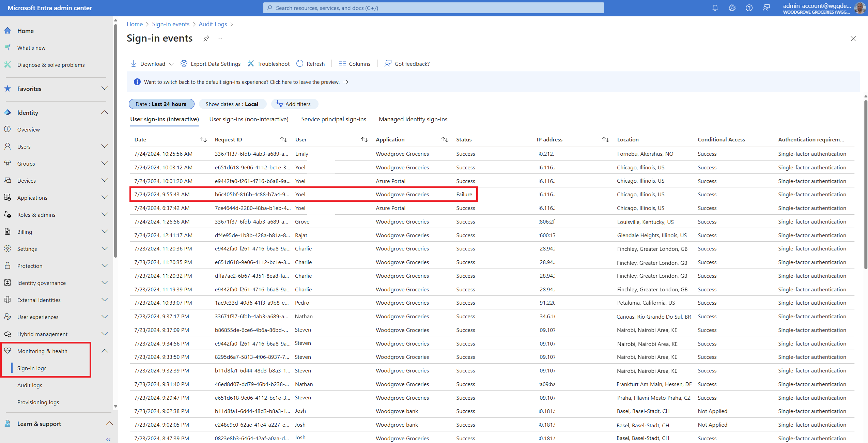Click the Add filters button

tap(294, 104)
